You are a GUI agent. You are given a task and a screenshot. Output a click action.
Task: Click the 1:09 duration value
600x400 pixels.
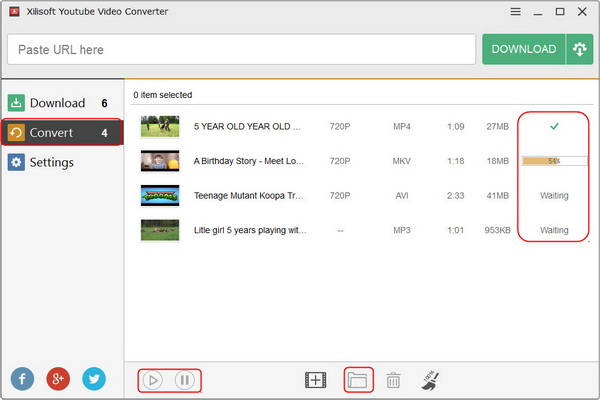pyautogui.click(x=456, y=127)
